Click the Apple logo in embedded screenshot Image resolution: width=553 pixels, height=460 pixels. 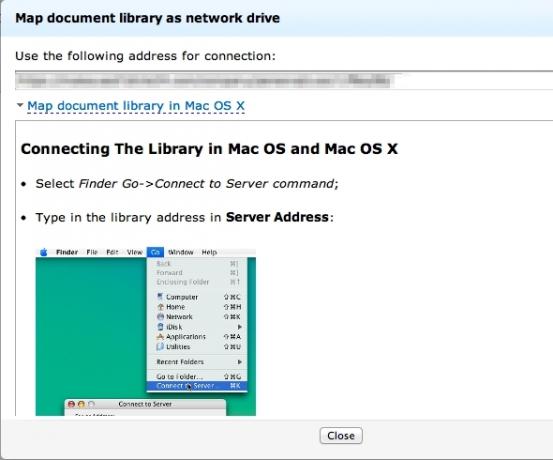pyautogui.click(x=44, y=252)
